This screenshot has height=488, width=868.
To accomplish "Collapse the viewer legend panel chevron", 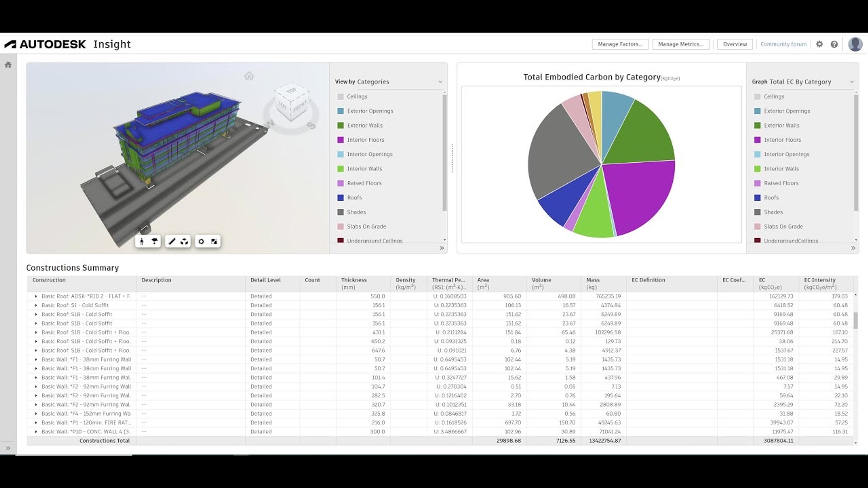I will click(x=442, y=248).
